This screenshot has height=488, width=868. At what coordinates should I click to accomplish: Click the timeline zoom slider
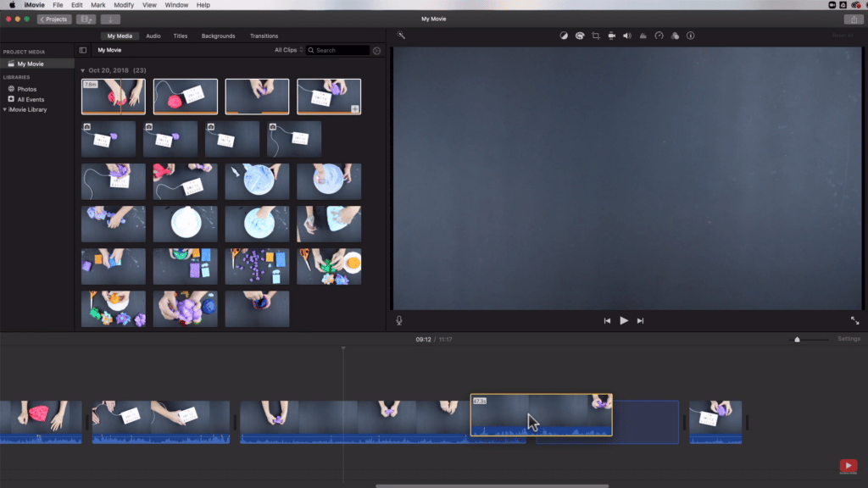click(797, 340)
